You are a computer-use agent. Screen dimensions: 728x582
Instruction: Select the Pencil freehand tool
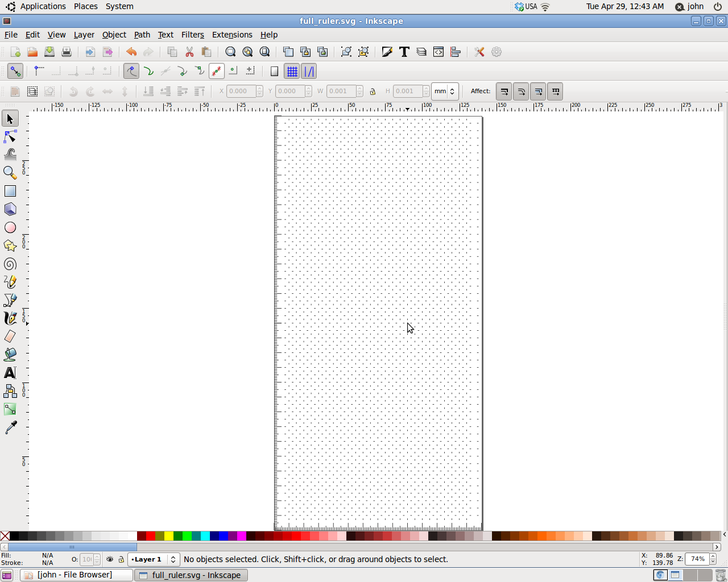(10, 282)
